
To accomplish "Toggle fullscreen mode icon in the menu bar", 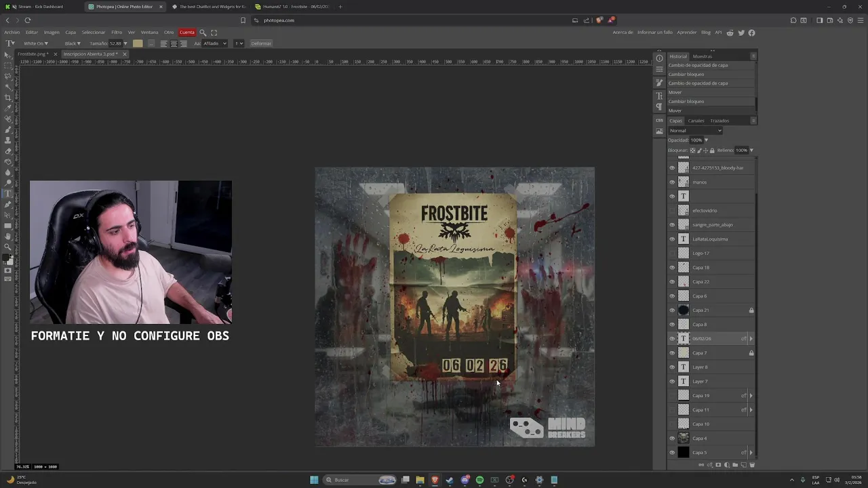I will point(214,33).
